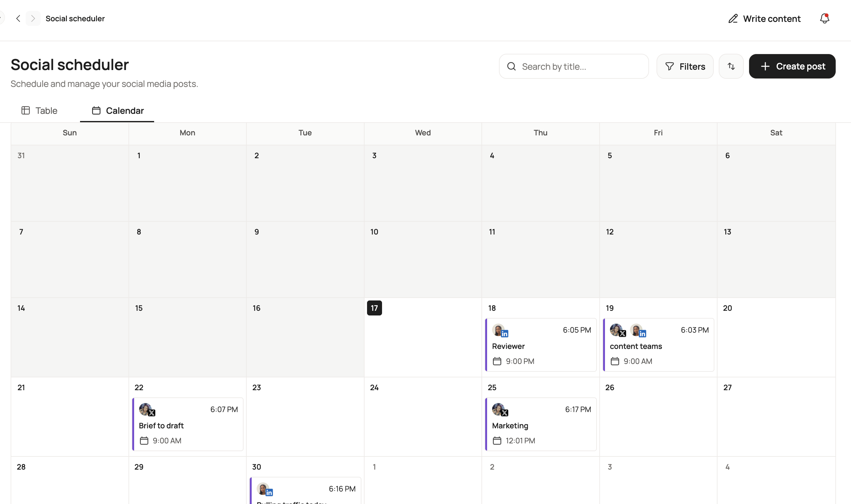This screenshot has height=504, width=851.
Task: Click the 6:17 PM time label
Action: (578, 410)
